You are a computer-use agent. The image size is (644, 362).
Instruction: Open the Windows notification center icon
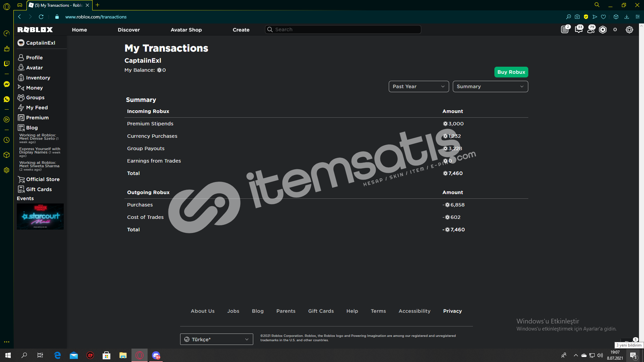click(633, 355)
